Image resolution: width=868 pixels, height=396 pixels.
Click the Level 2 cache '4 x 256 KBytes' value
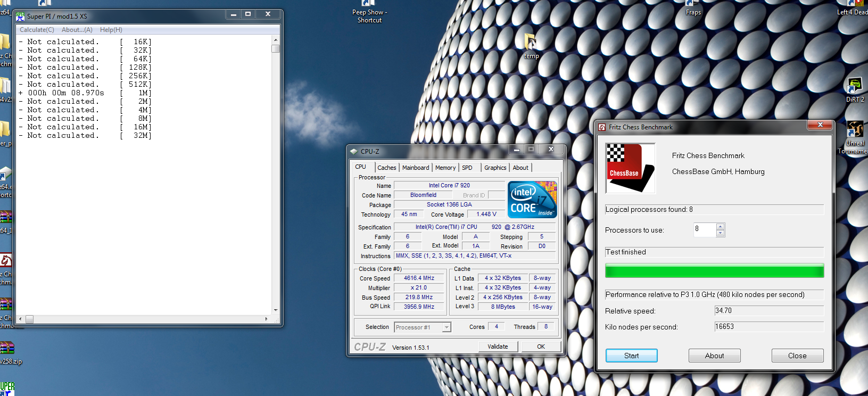pyautogui.click(x=503, y=298)
